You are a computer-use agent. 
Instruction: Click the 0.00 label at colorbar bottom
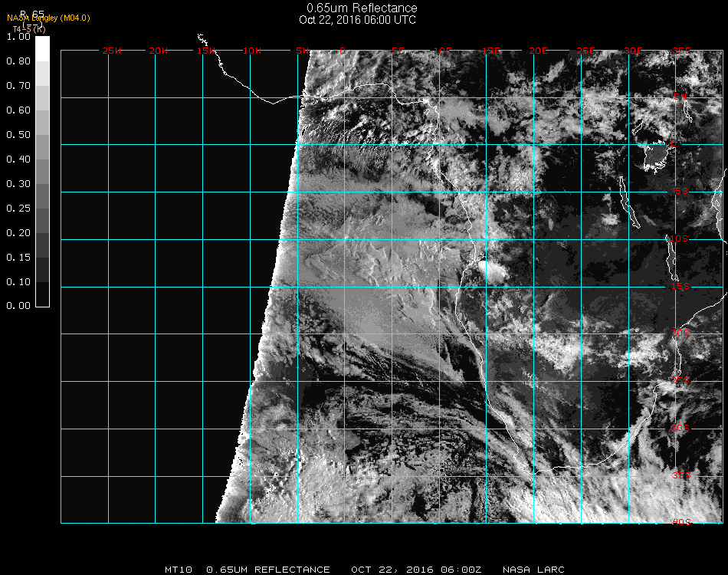(18, 306)
